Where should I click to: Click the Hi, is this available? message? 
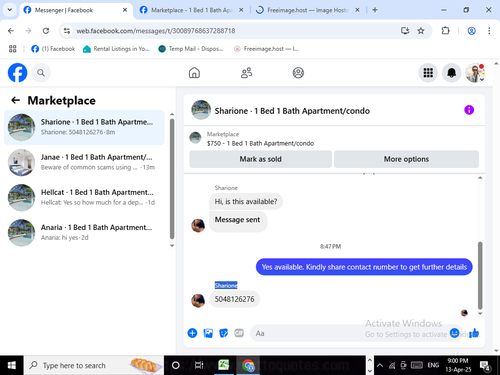246,202
